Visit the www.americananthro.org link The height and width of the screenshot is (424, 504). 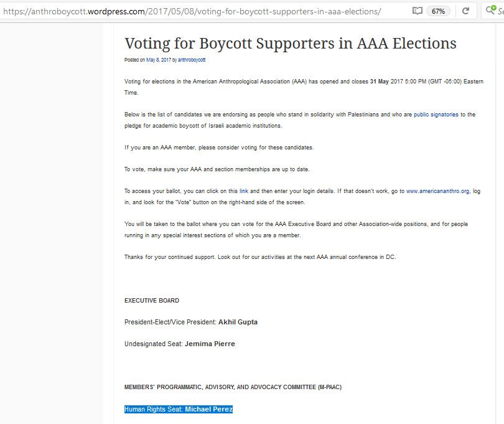(x=437, y=191)
